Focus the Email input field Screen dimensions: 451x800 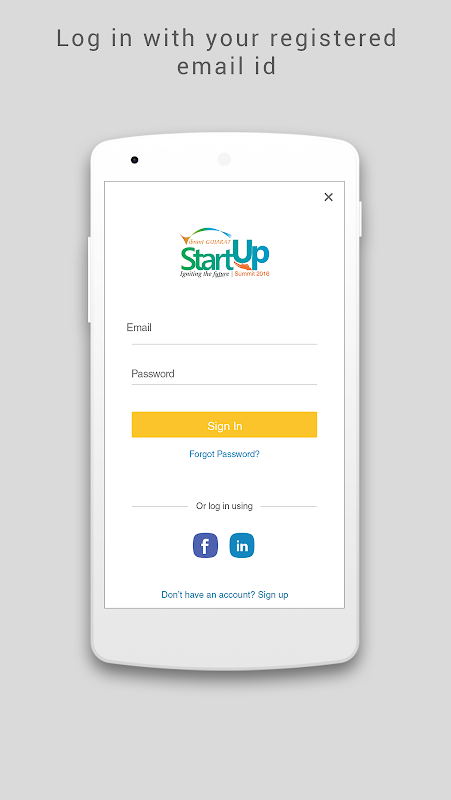click(x=224, y=331)
